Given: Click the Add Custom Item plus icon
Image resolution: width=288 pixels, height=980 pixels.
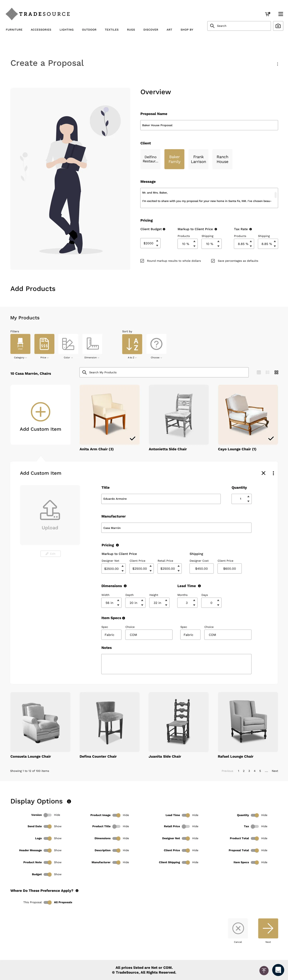Looking at the screenshot, I should [x=40, y=412].
